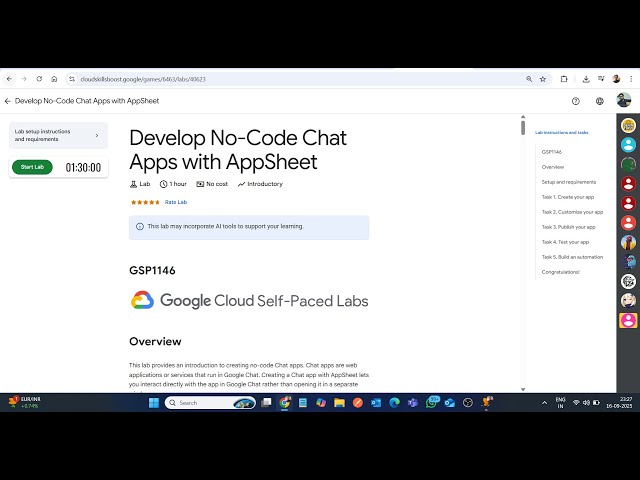Open the help question mark icon
Viewport: 640px width, 480px height.
(x=576, y=101)
